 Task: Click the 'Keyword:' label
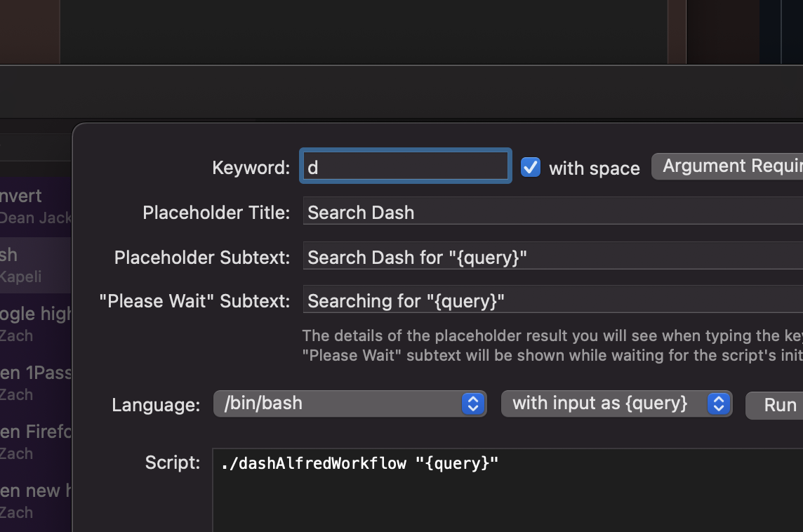(x=251, y=168)
